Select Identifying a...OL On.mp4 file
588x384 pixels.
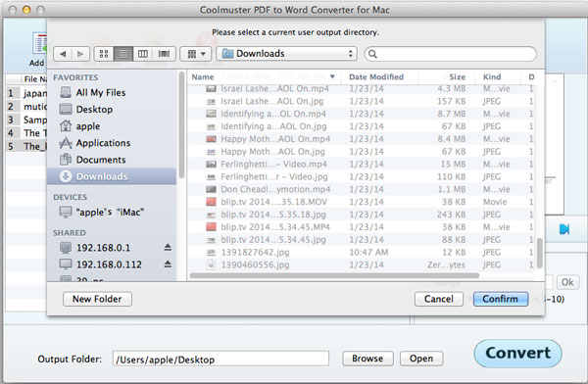(361, 114)
